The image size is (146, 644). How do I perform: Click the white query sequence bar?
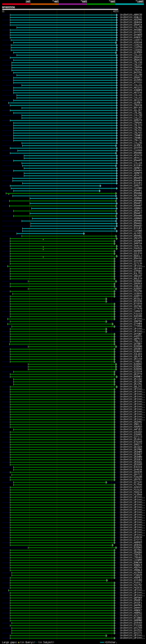click(60, 9)
